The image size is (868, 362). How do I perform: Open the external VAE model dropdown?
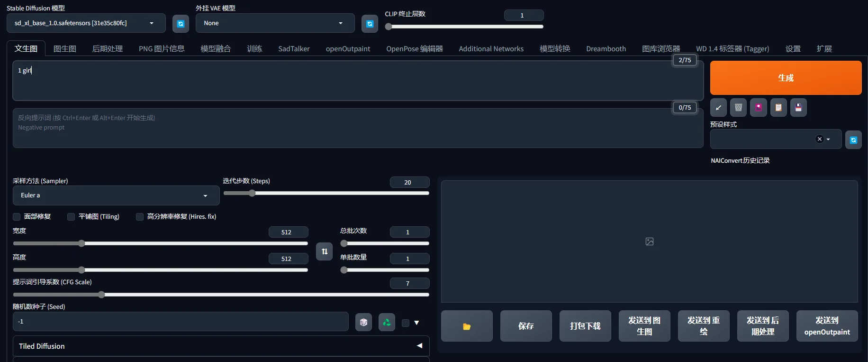275,23
